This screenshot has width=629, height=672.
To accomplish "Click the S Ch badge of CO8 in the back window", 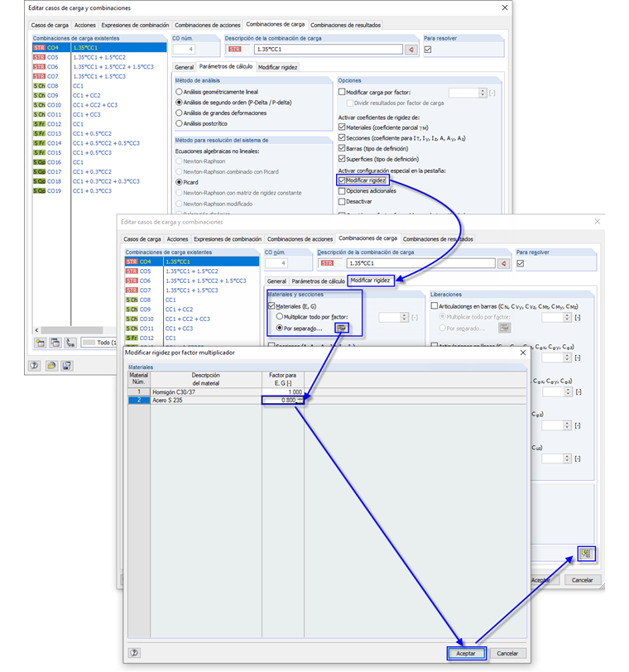I will point(39,86).
